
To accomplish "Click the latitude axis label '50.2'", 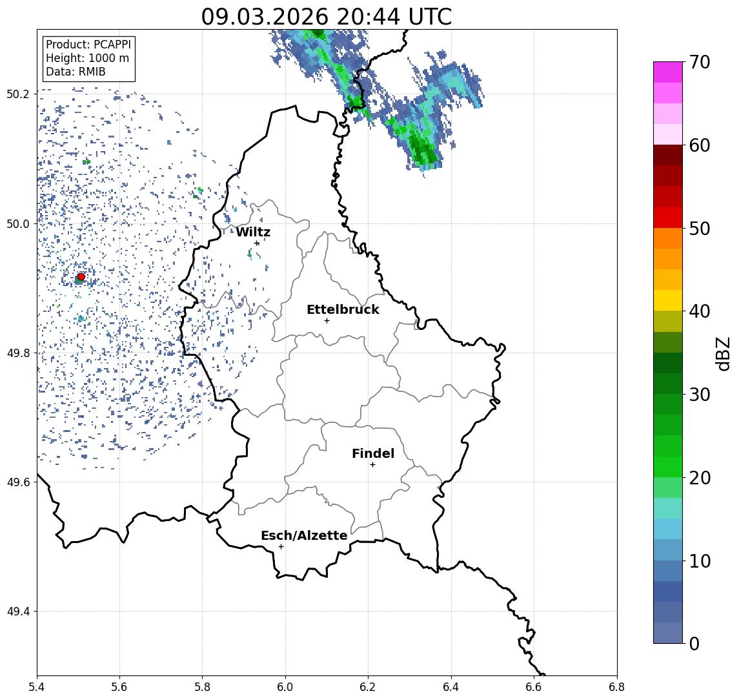I will [17, 94].
